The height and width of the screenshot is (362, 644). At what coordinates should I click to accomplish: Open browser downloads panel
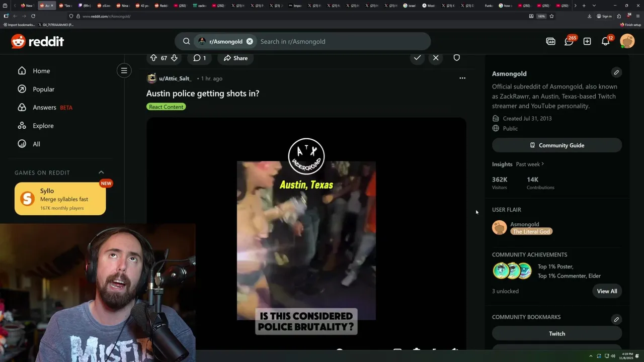click(589, 16)
